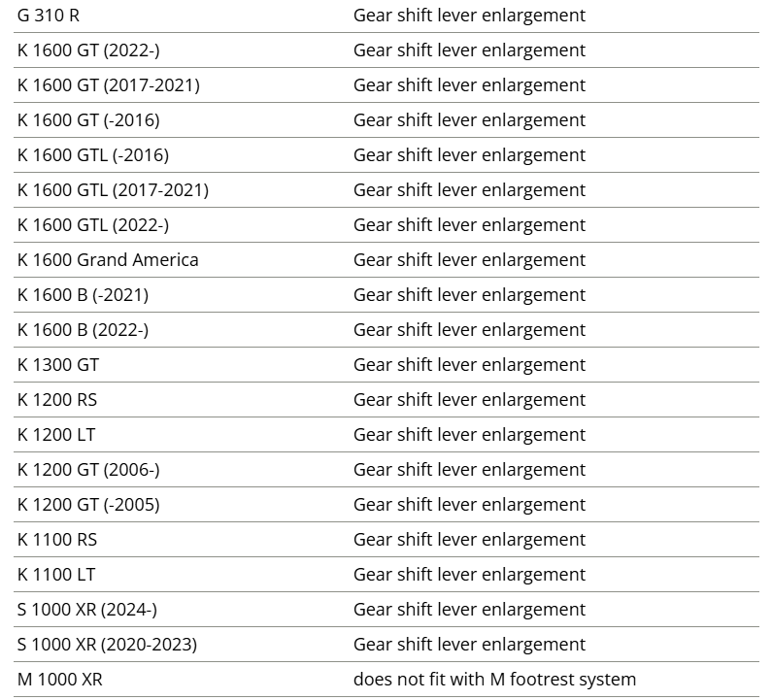
Task: Click K 1600 B (2022-) model name
Action: click(83, 330)
